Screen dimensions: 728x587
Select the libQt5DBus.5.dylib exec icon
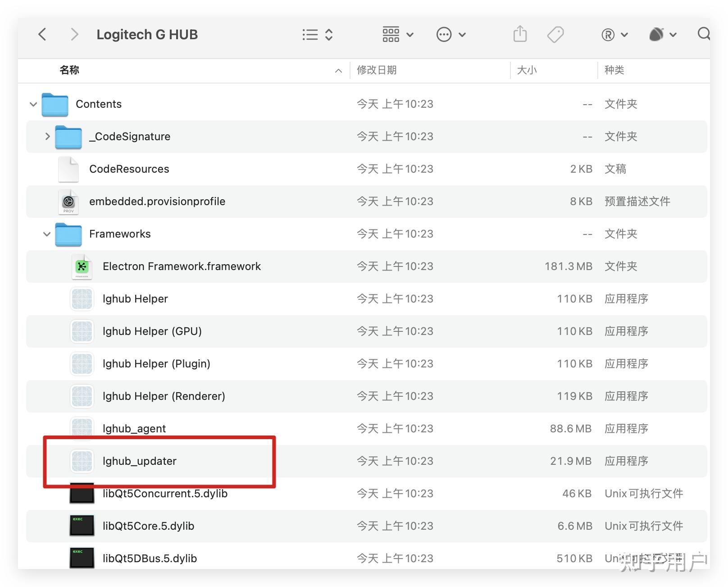pos(82,558)
